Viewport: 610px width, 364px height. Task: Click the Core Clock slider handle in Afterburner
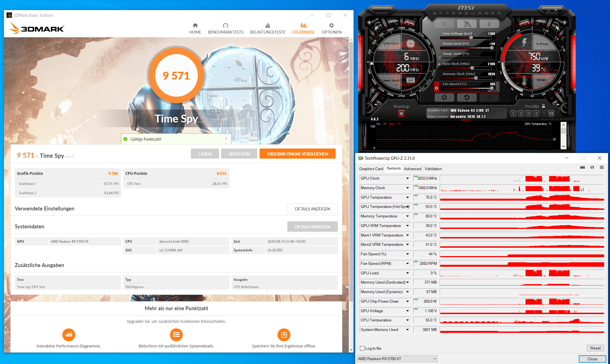pyautogui.click(x=472, y=68)
